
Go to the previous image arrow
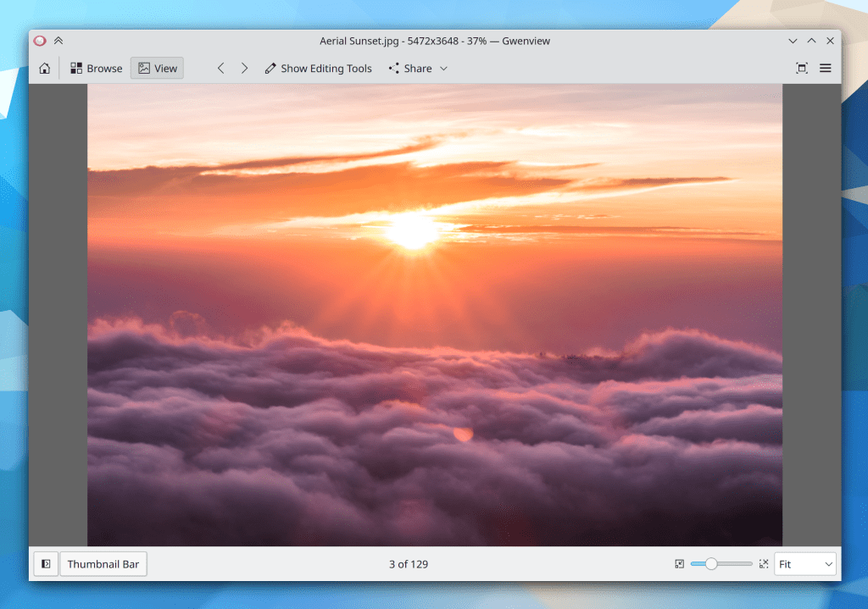tap(220, 69)
